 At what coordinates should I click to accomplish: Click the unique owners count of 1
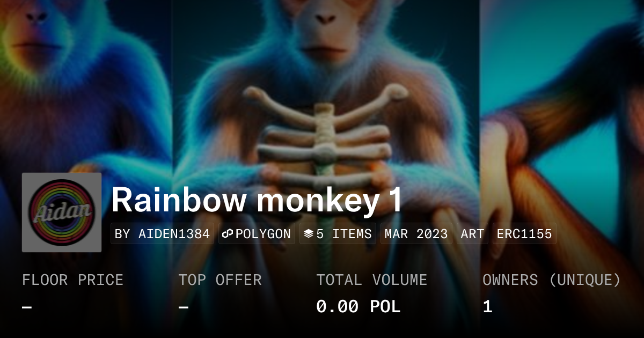pos(487,307)
